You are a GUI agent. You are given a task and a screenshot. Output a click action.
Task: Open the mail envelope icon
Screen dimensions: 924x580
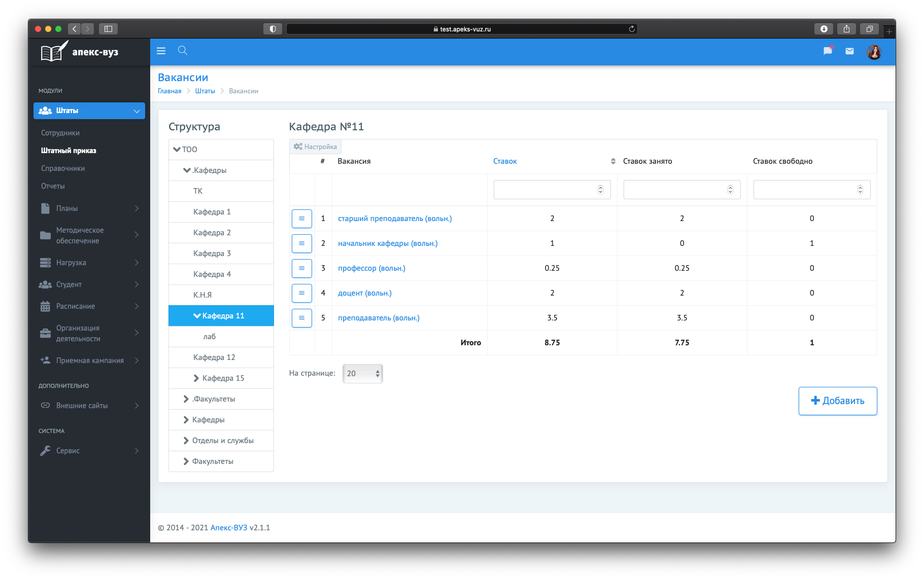pos(849,51)
